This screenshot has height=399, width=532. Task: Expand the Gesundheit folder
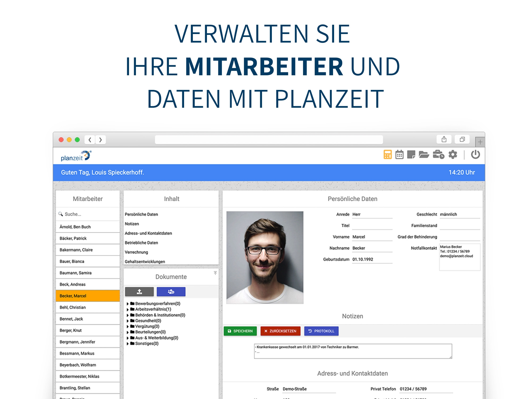pyautogui.click(x=128, y=321)
